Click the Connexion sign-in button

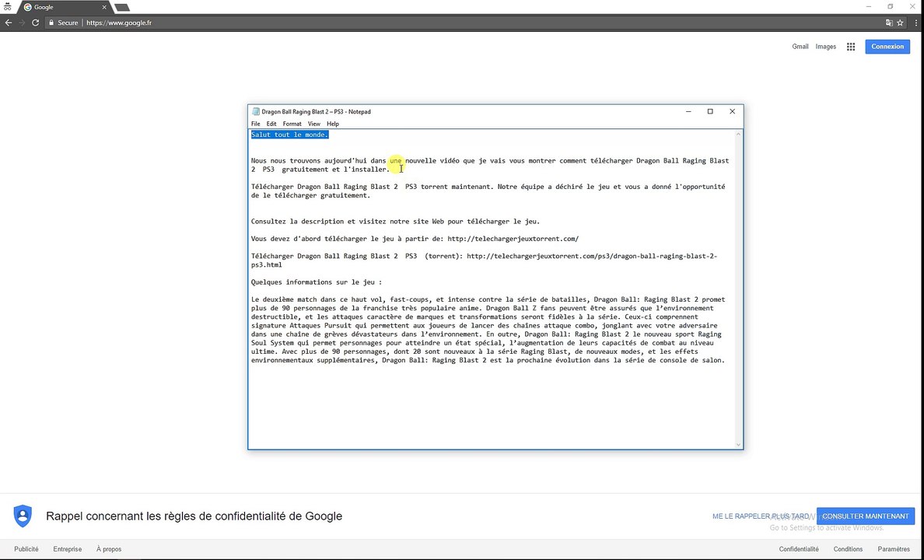click(887, 47)
